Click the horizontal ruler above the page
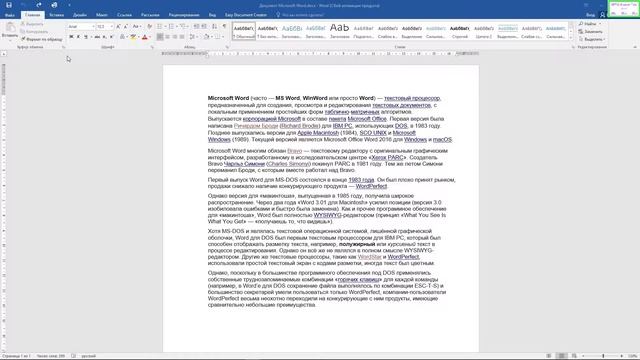The height and width of the screenshot is (360, 640). [320, 53]
